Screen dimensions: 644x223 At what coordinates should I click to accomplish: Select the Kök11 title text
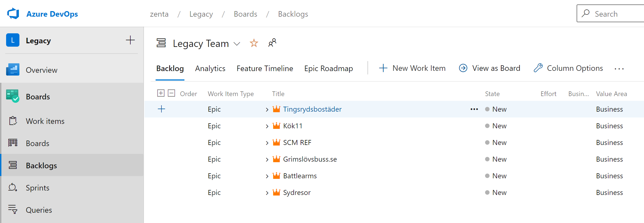(293, 126)
